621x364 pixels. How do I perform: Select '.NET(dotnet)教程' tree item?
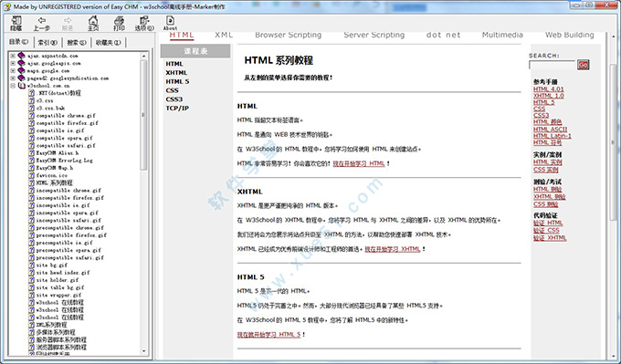pyautogui.click(x=58, y=93)
